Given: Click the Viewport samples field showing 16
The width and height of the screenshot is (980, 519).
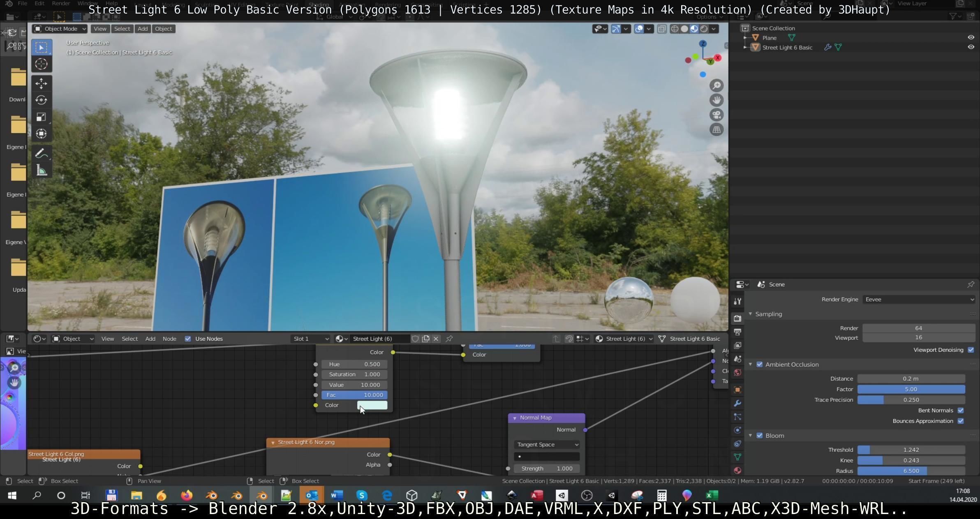Looking at the screenshot, I should (918, 337).
